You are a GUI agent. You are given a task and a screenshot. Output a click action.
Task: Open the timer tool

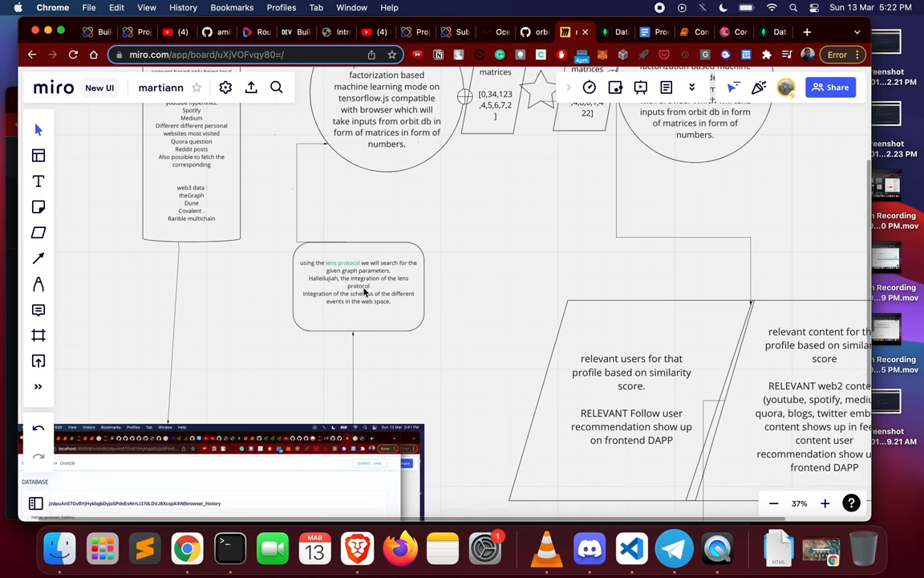(x=590, y=88)
